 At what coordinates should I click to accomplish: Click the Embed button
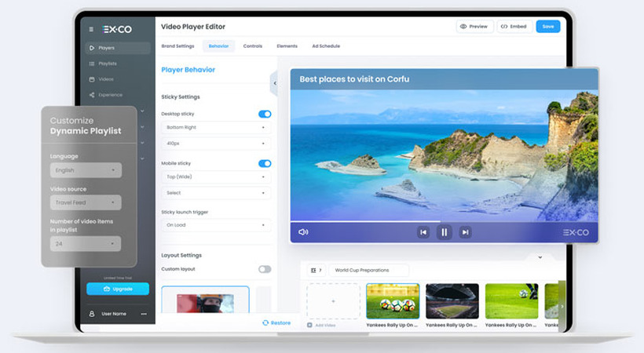coord(514,26)
